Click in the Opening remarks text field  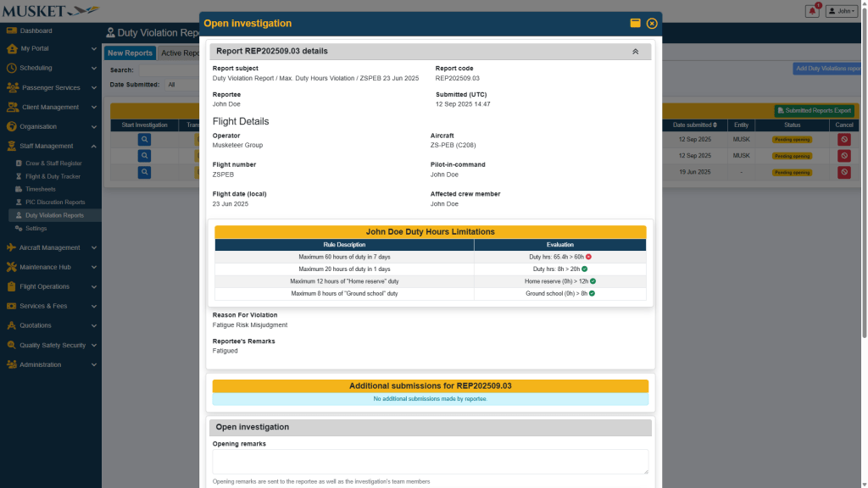430,461
